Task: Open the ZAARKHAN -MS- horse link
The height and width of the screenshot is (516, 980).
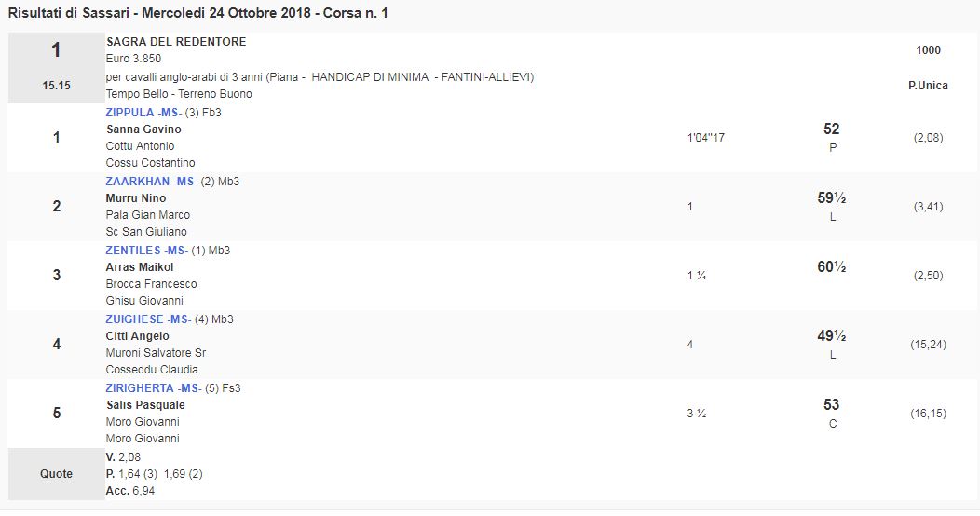Action: (152, 182)
